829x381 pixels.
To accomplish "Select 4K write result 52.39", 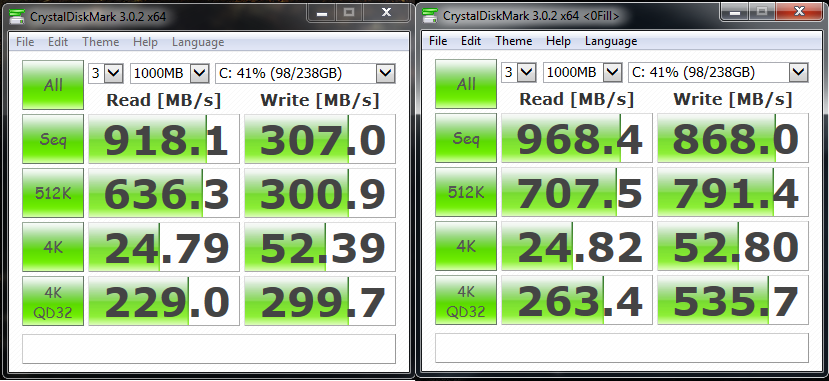I will [320, 247].
